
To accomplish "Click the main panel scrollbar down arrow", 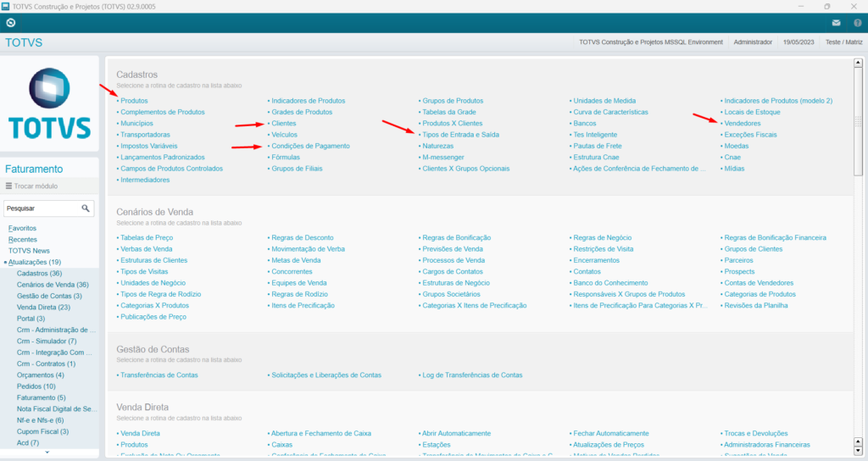I will tap(858, 451).
